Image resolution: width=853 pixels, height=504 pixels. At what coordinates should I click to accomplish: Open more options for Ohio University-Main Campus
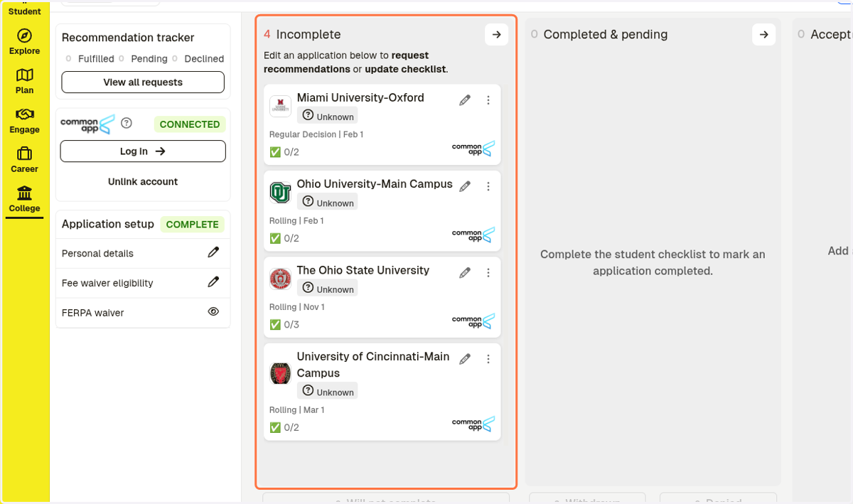488,186
